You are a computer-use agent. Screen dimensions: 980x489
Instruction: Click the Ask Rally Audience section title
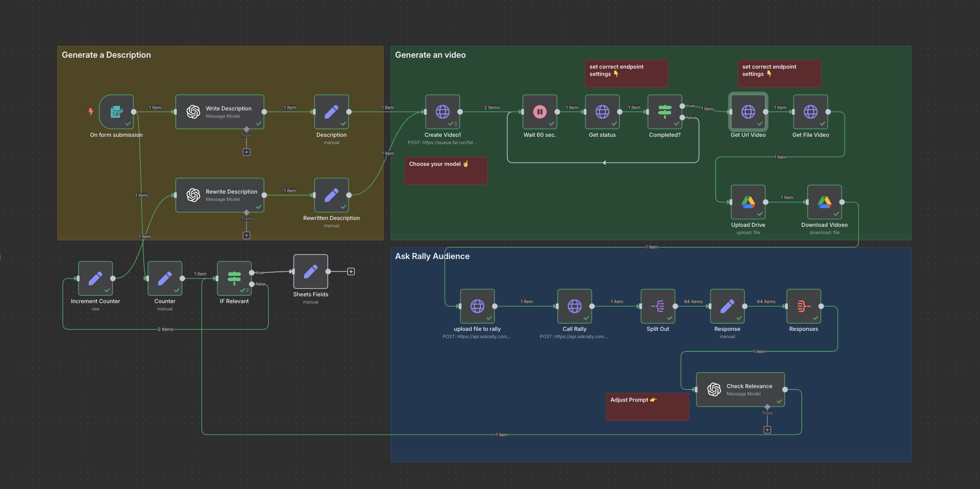(x=432, y=256)
